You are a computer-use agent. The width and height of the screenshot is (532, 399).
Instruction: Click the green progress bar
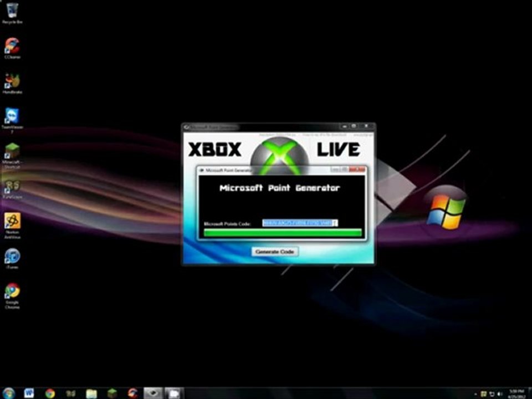[283, 232]
